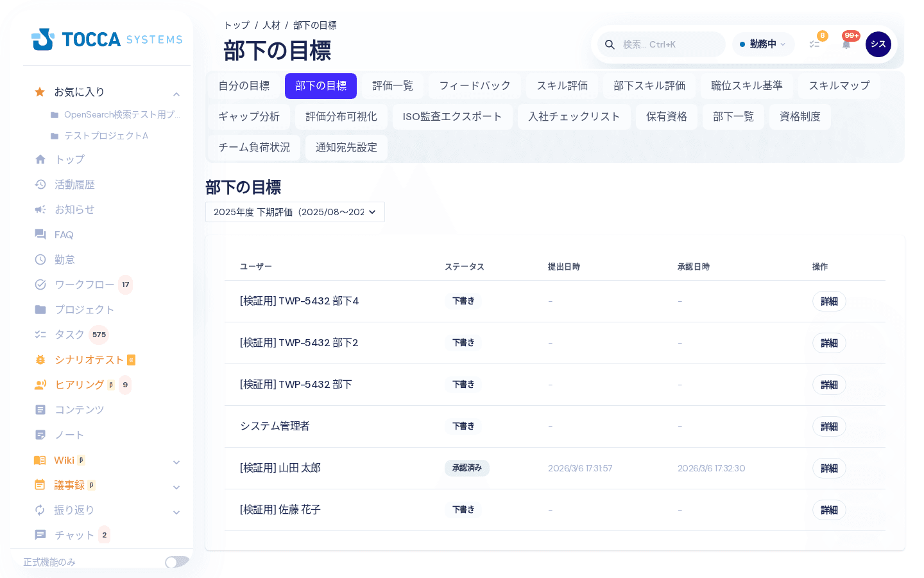
Task: Click the 承認済み status badge
Action: click(x=467, y=468)
